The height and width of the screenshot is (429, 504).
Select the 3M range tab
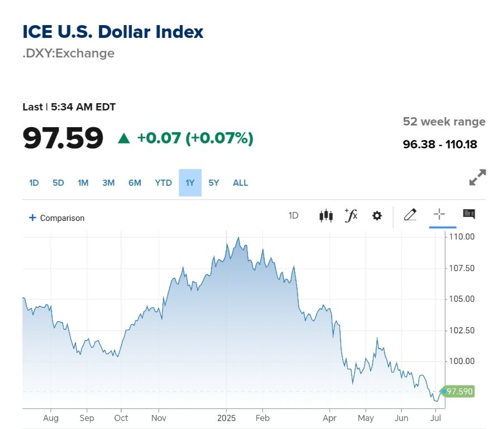pyautogui.click(x=108, y=183)
